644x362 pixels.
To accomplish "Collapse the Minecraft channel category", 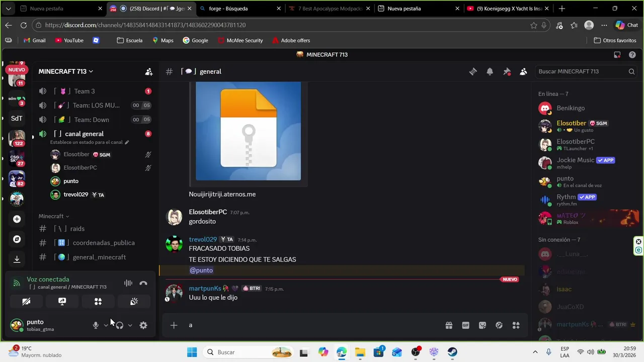I will click(x=54, y=216).
